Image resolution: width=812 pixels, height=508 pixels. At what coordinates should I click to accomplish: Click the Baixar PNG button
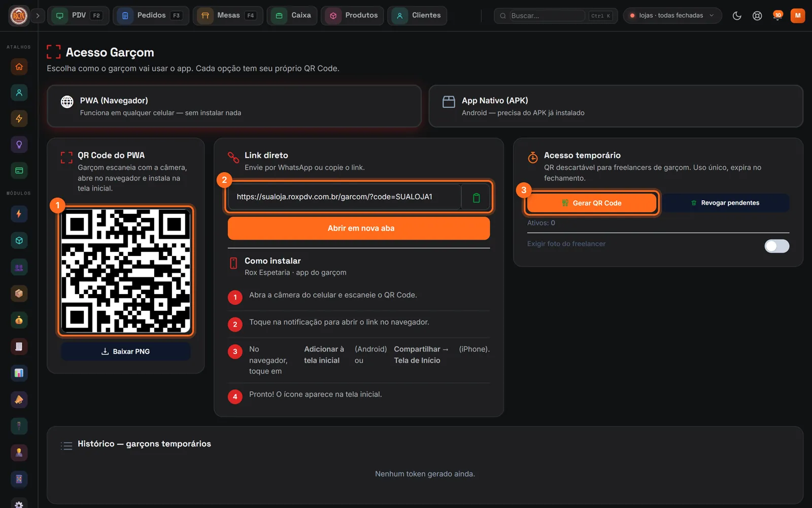tap(126, 352)
